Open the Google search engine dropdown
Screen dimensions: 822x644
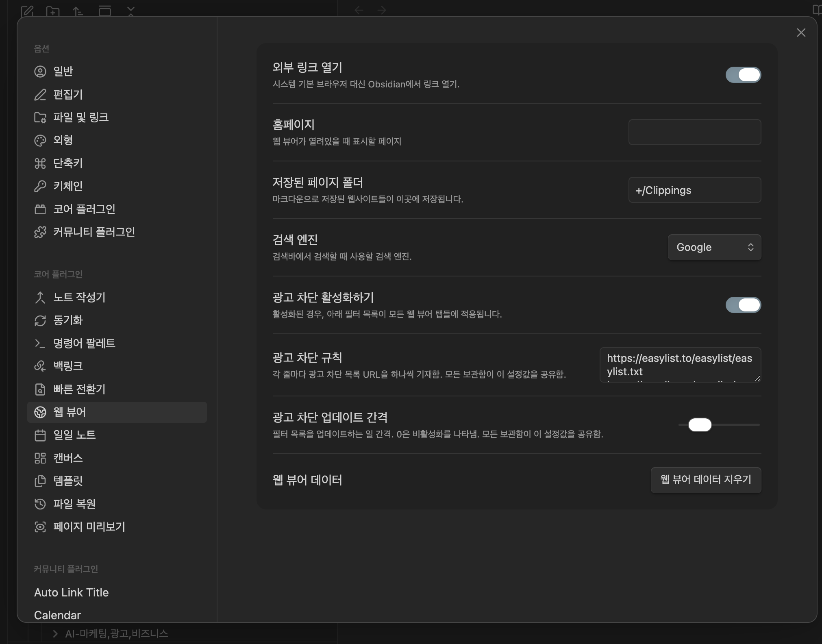click(714, 247)
